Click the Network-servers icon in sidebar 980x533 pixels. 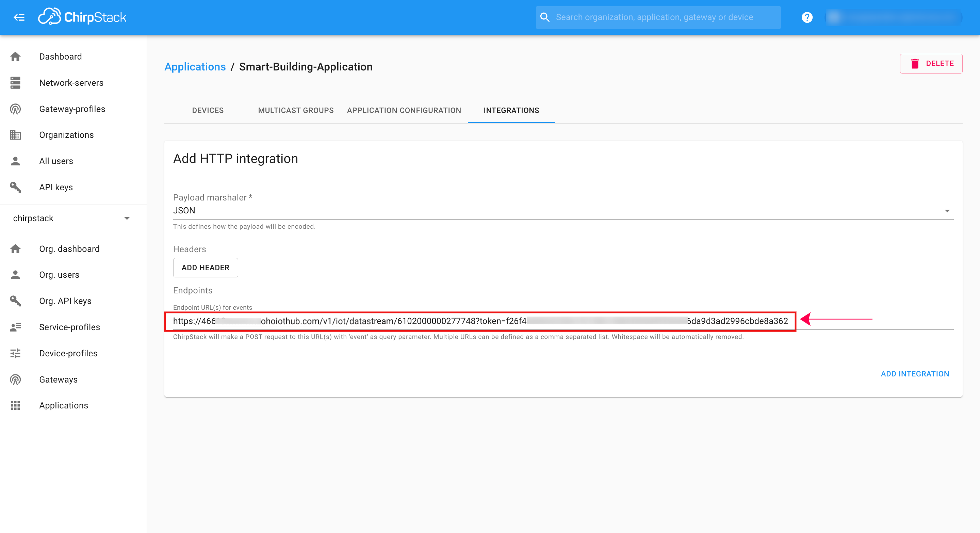point(15,83)
